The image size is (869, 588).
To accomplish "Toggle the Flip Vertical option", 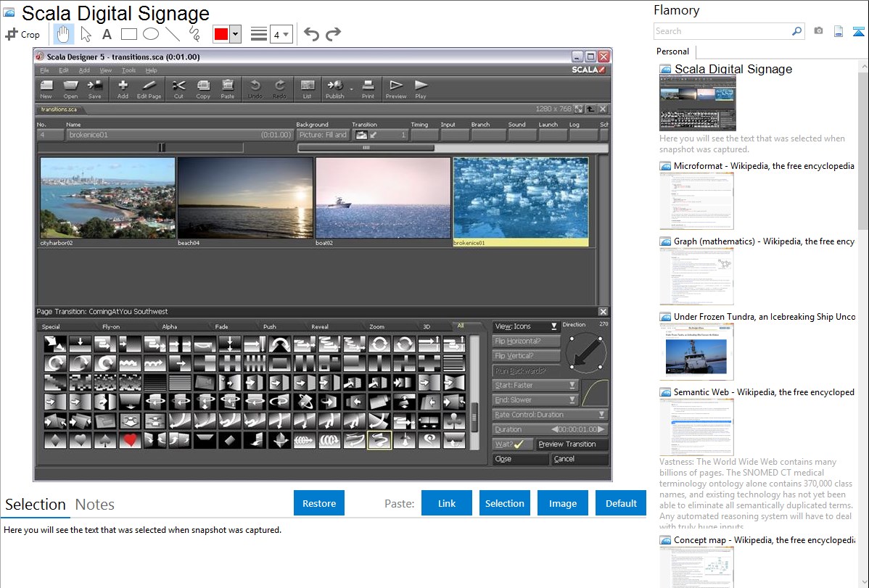I will (x=526, y=356).
